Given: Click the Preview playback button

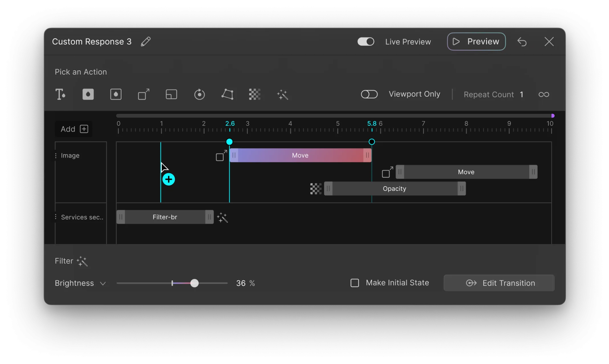Looking at the screenshot, I should tap(476, 42).
